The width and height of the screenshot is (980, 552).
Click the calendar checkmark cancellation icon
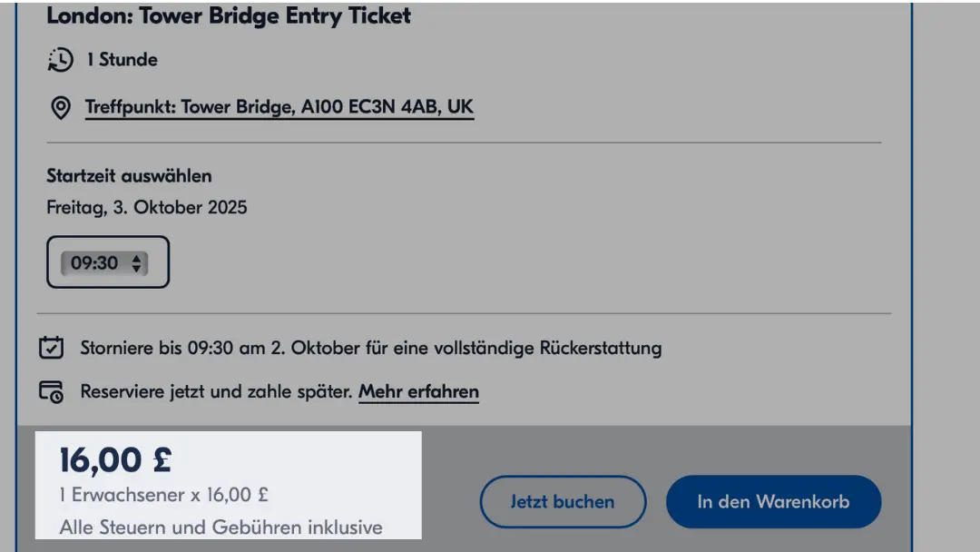(52, 348)
